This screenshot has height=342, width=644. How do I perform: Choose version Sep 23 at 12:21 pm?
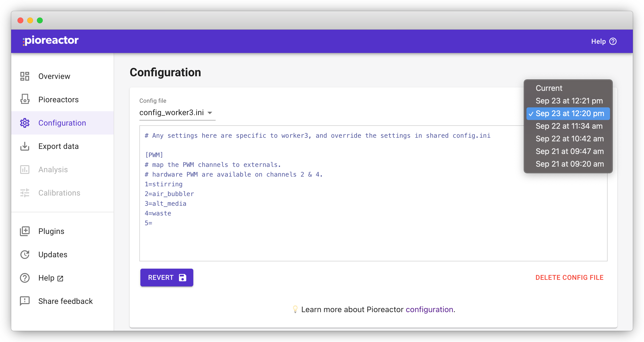point(568,101)
